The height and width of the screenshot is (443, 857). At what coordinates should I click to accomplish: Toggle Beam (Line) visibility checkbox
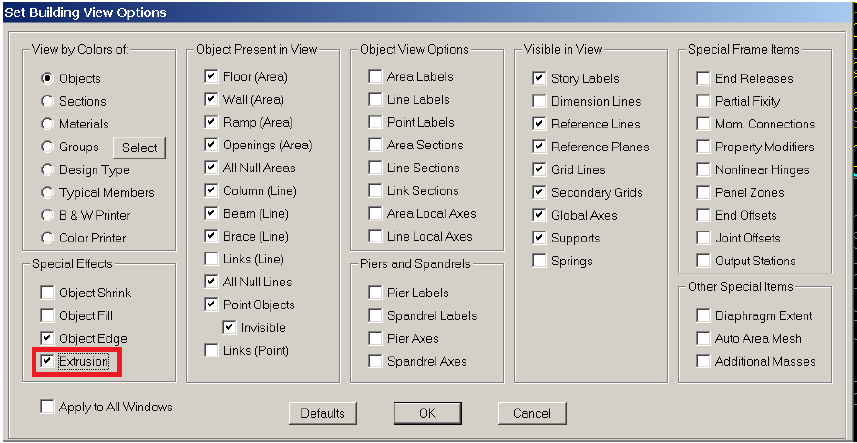pyautogui.click(x=211, y=213)
